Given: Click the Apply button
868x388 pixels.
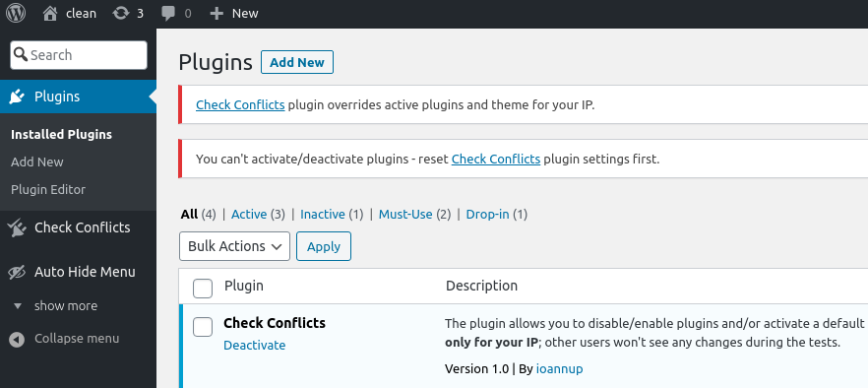Looking at the screenshot, I should [323, 246].
